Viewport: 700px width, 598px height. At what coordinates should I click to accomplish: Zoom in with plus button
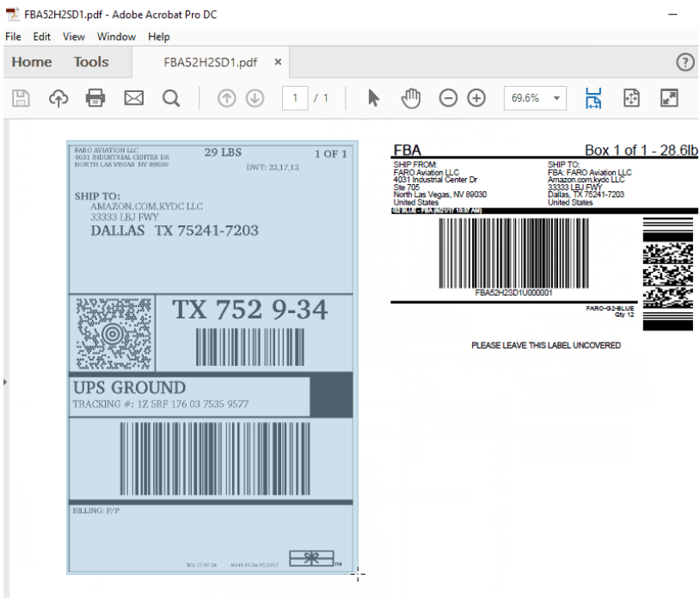[x=476, y=98]
